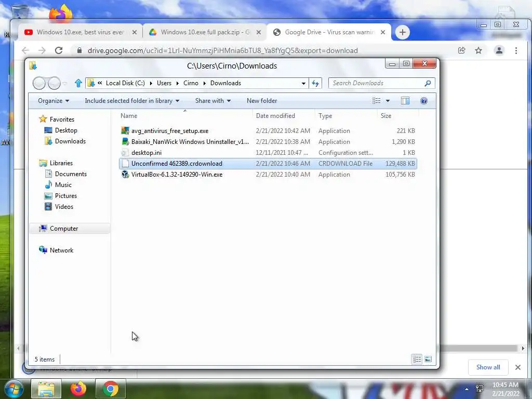Click the Up arrow in Explorer toolbar
The width and height of the screenshot is (532, 399).
pos(78,83)
